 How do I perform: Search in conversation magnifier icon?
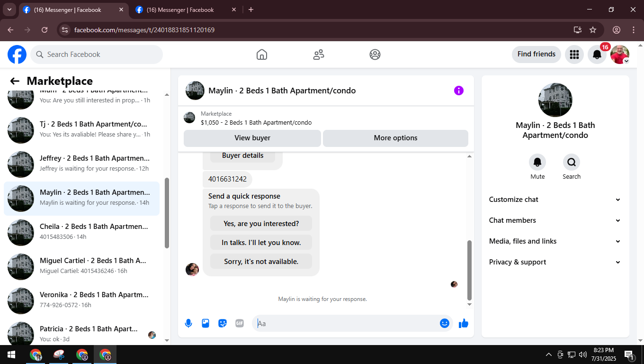tap(572, 163)
